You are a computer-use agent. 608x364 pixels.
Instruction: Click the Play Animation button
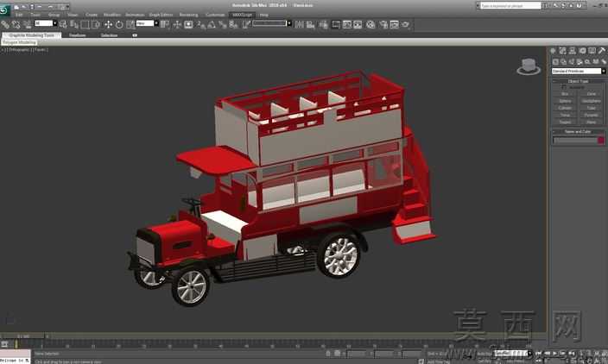point(554,353)
